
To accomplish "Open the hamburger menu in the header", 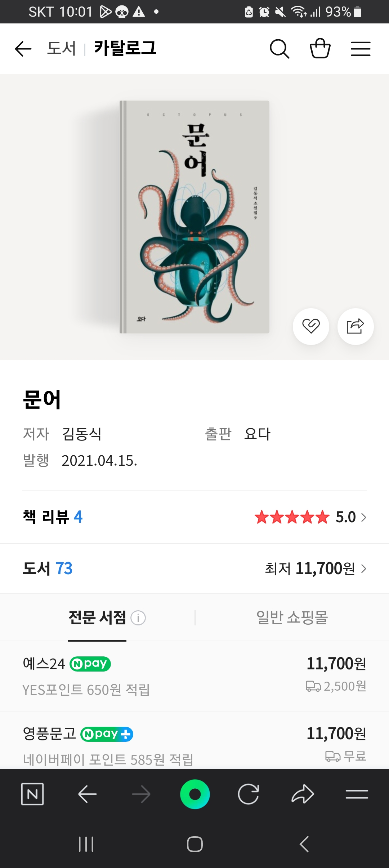I will tap(361, 49).
